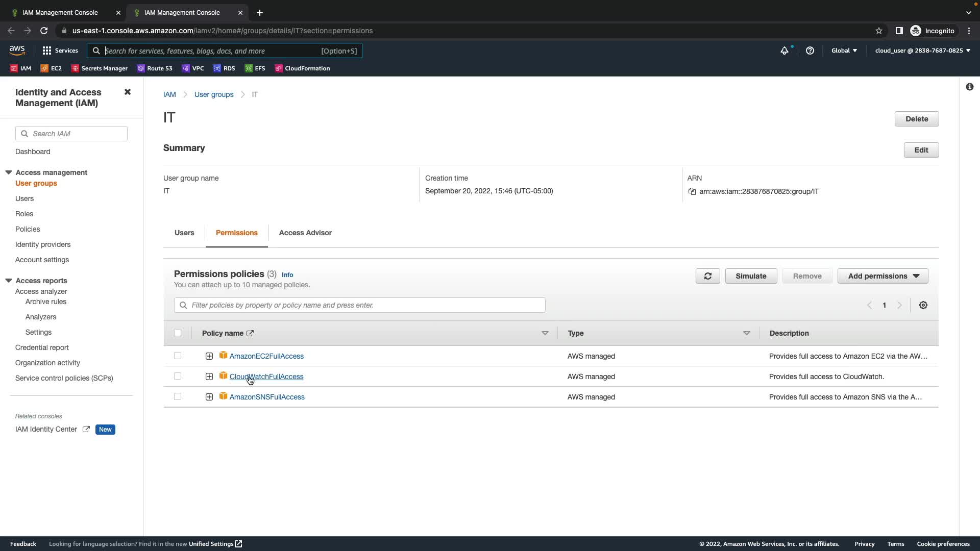Expand the AmazonSNSFullAccess policy details
The image size is (980, 551).
click(209, 397)
